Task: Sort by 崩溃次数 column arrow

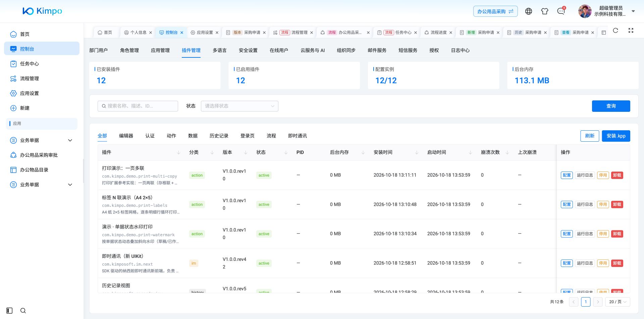Action: tap(507, 152)
